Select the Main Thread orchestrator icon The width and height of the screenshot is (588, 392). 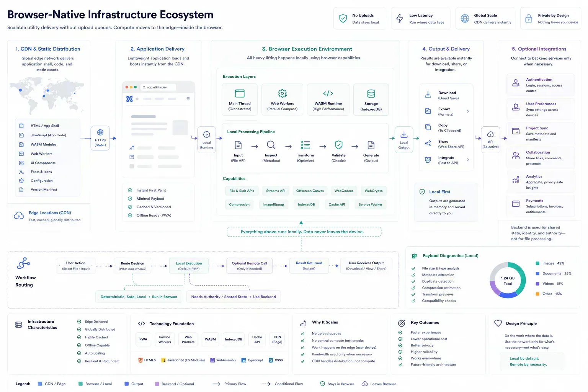coord(240,93)
